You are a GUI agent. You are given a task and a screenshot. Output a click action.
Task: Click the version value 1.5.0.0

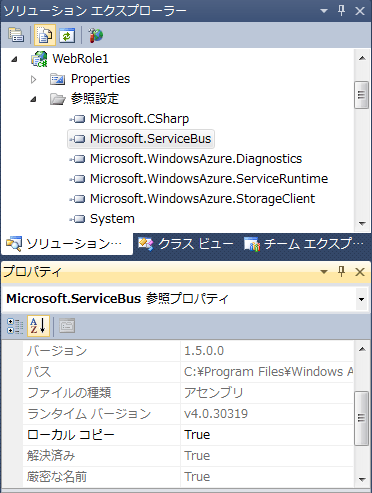[204, 351]
